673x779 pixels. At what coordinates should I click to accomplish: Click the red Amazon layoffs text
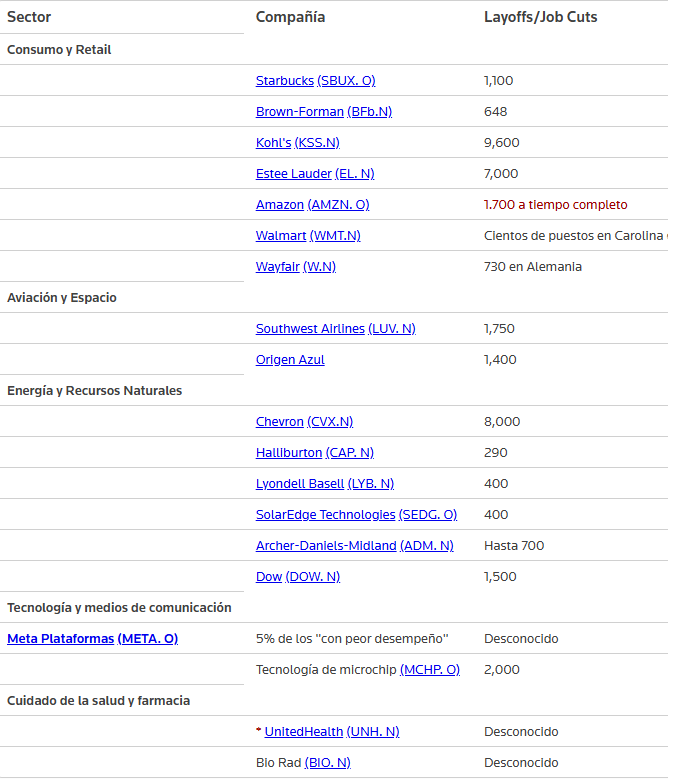pyautogui.click(x=555, y=205)
